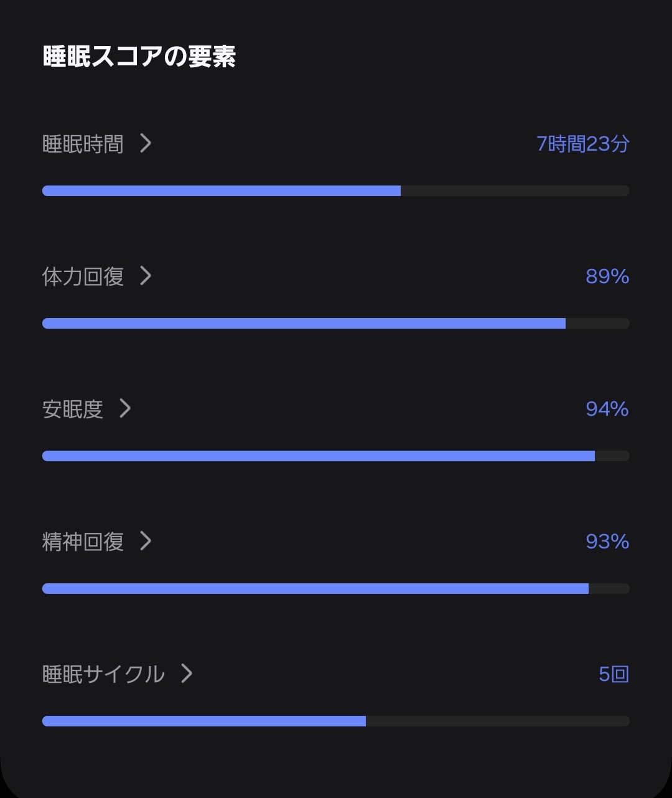This screenshot has height=798, width=672.
Task: Expand the 安眠度 chevron arrow
Action: pos(125,408)
